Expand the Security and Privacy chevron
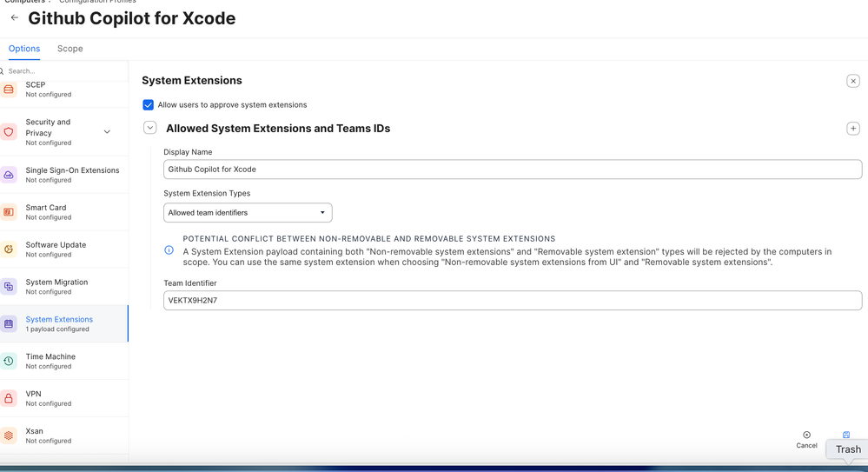 (x=107, y=132)
